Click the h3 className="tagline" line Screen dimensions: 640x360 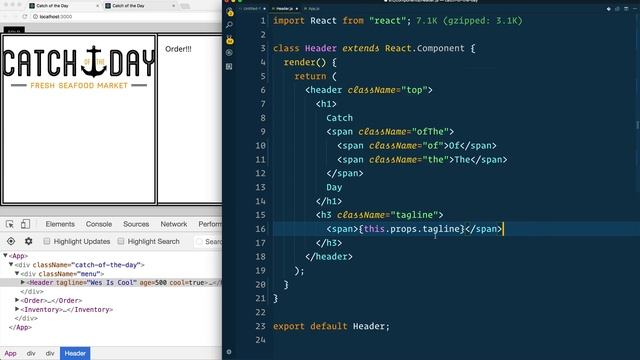379,215
